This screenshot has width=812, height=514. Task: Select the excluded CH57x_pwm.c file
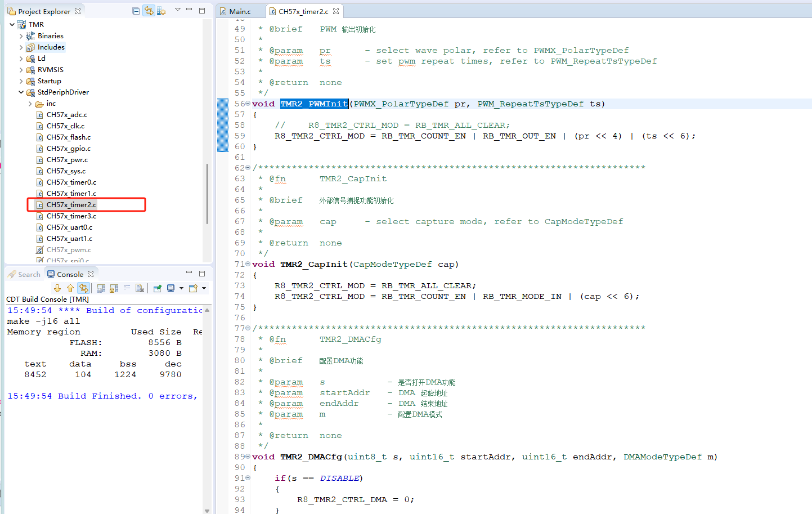pyautogui.click(x=69, y=250)
